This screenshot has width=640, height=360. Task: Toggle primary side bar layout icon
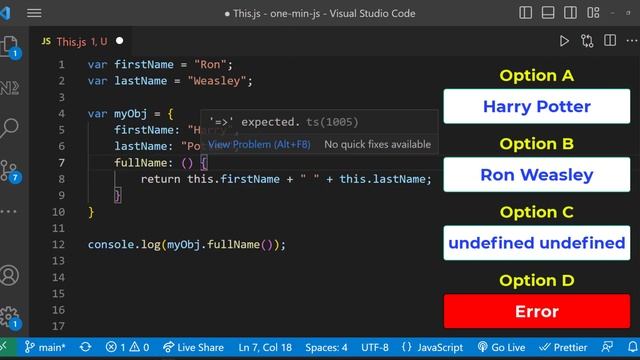point(525,13)
